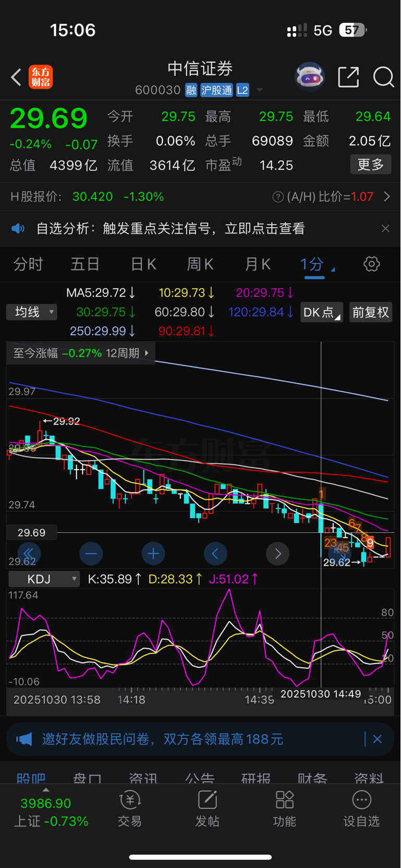The image size is (401, 868).
Task: Open the KDJ indicator dropdown
Action: click(x=44, y=579)
